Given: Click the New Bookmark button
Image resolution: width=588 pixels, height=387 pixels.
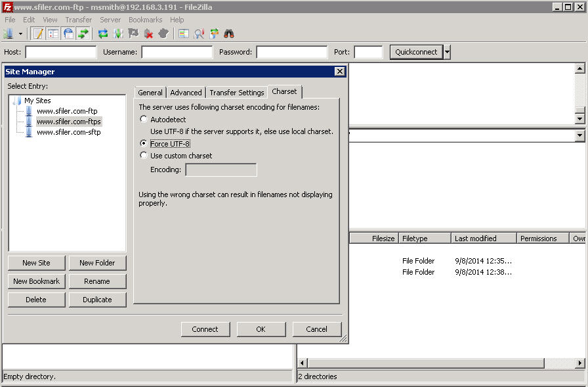Looking at the screenshot, I should [36, 281].
